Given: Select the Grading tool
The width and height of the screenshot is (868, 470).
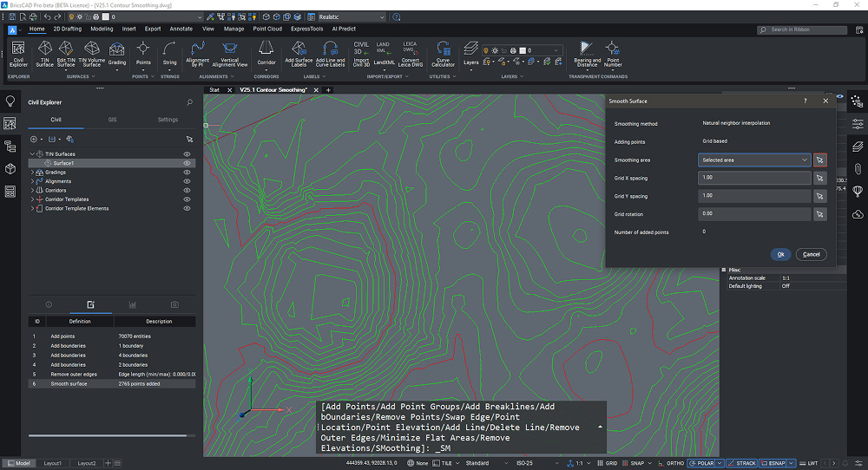Looking at the screenshot, I should [x=116, y=52].
